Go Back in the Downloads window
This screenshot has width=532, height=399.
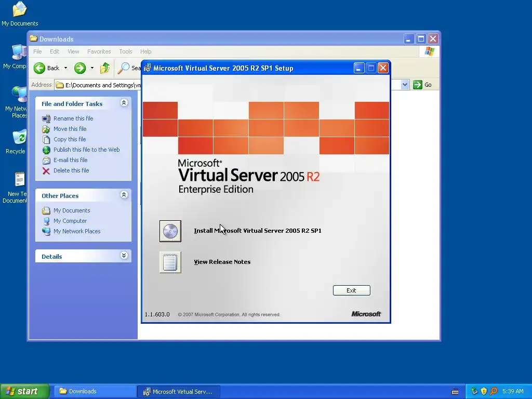pyautogui.click(x=47, y=68)
